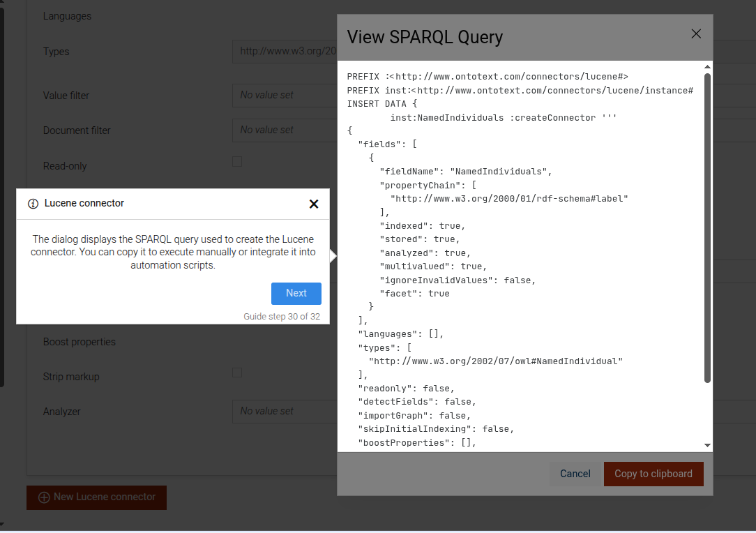This screenshot has height=533, width=756.
Task: Click scroll-down arrow in SPARQL query pane
Action: (707, 445)
